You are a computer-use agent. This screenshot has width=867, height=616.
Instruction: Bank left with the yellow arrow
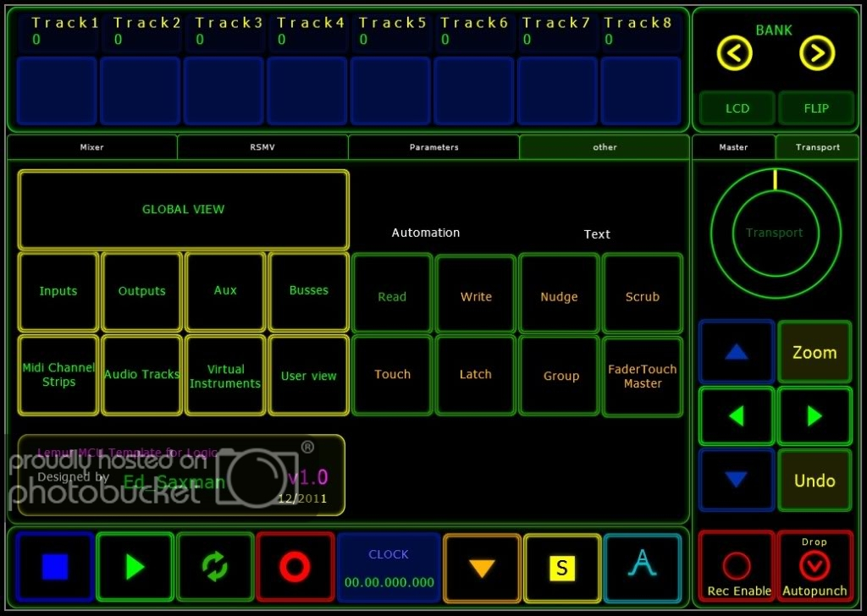coord(734,53)
